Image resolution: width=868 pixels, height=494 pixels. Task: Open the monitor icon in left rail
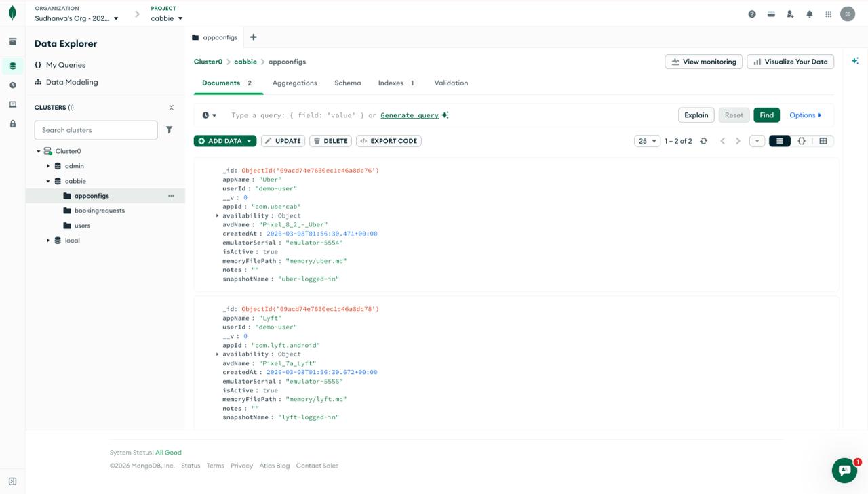[x=12, y=104]
